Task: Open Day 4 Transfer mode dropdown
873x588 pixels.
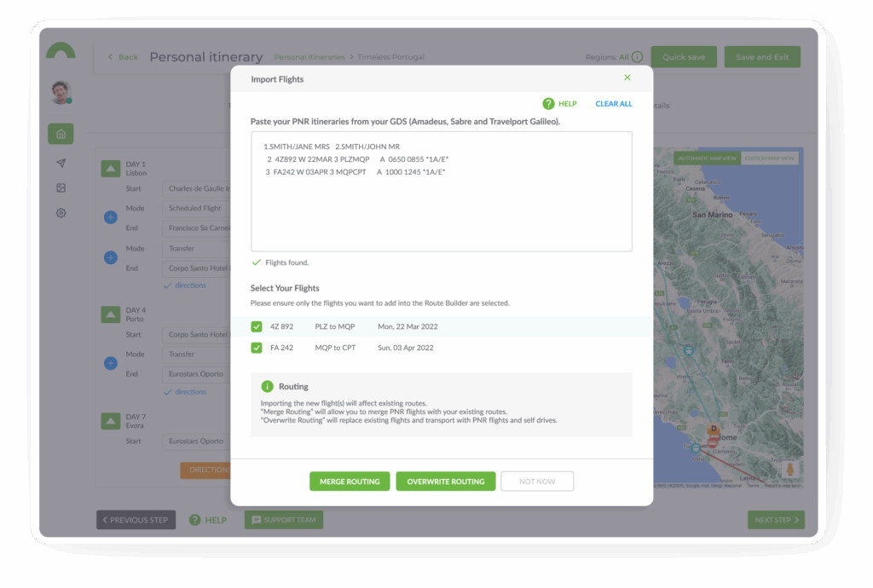Action: (197, 355)
